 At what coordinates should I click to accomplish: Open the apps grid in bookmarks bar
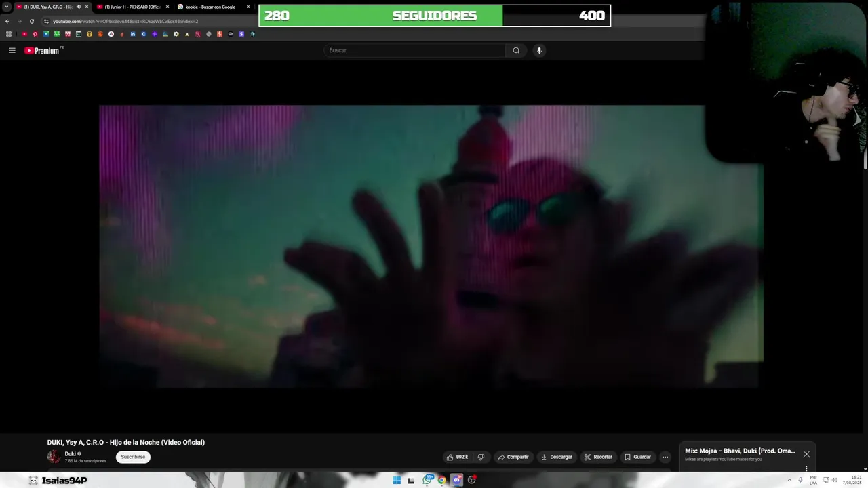pyautogui.click(x=8, y=34)
